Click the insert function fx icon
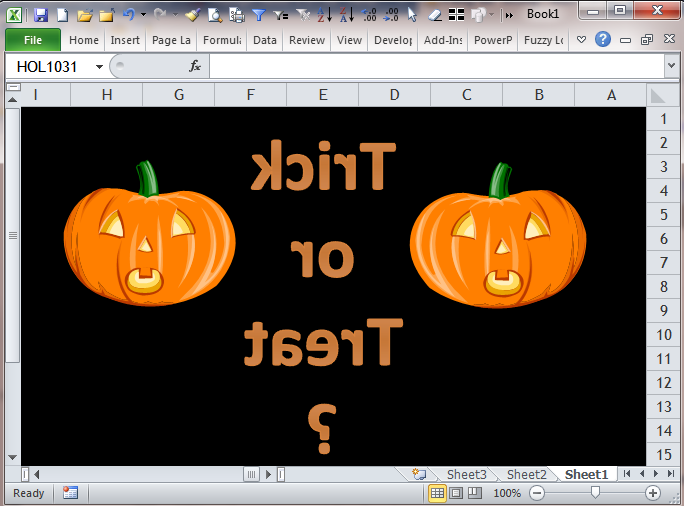 (195, 66)
